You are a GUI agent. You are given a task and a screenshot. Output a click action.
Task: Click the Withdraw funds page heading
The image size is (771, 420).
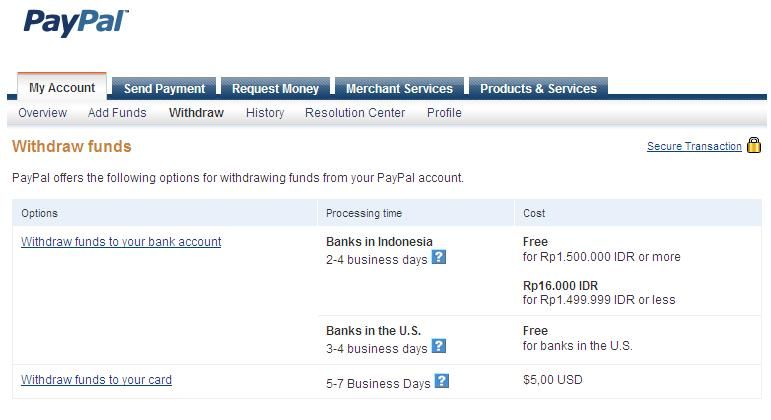click(x=72, y=147)
